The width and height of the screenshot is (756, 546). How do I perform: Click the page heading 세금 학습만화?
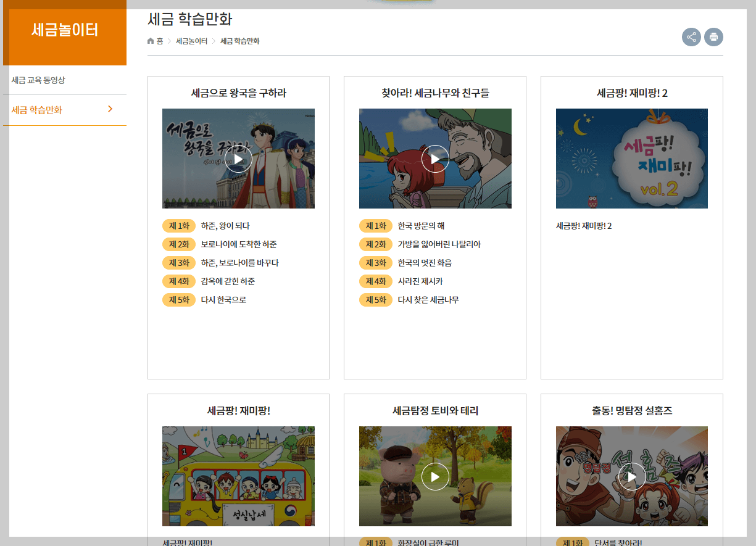click(190, 19)
